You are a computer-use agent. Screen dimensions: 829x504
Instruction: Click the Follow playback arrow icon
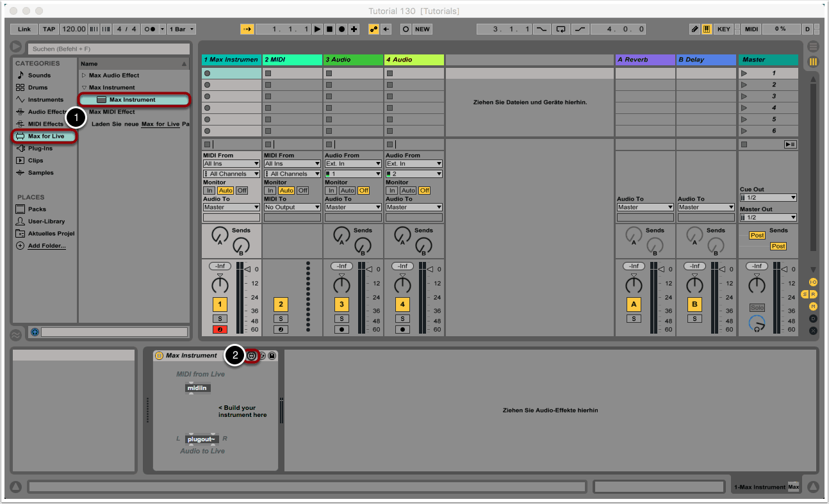coord(247,29)
